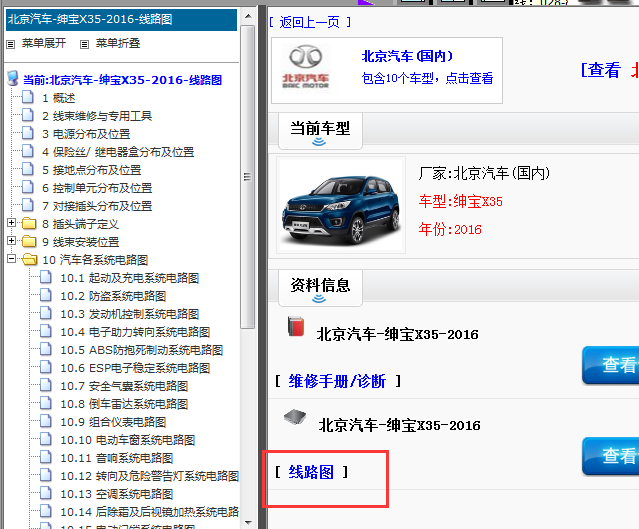Click the 查看 button beside 维修手册/诊断
Viewport: 639px width, 529px height.
(x=610, y=365)
